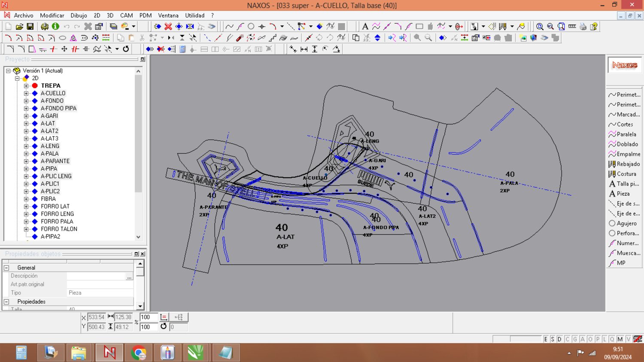Toggle the 'S' status bar indicator
The width and height of the screenshot is (644, 362).
point(553,339)
